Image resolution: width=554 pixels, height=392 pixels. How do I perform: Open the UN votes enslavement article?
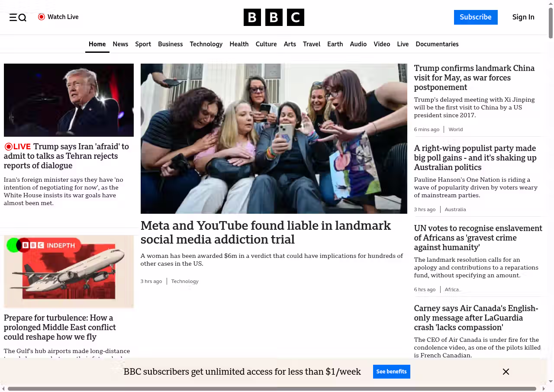[x=478, y=238]
